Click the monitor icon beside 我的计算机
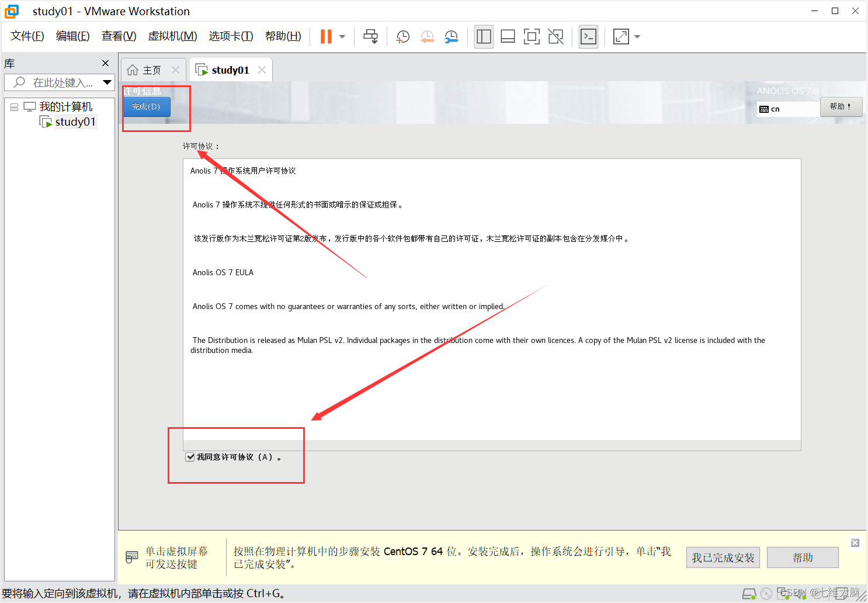Viewport: 868px width, 603px height. coord(30,107)
